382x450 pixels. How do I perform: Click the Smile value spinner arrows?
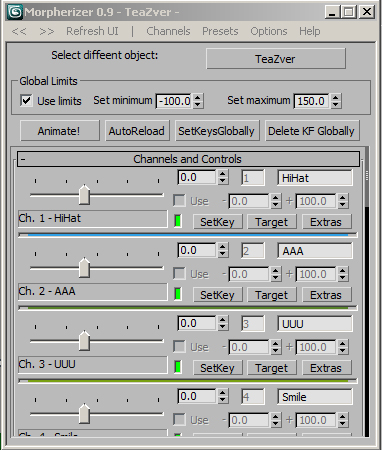tap(223, 396)
